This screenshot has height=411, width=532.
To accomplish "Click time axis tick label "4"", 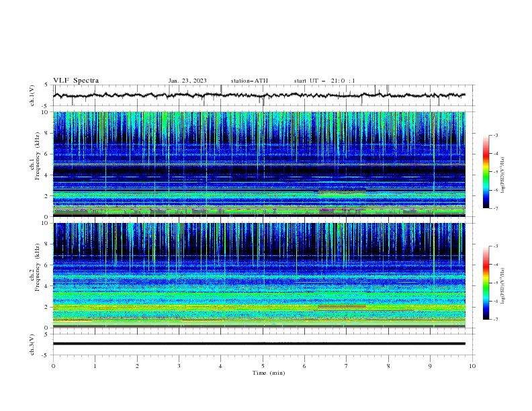I will (220, 366).
